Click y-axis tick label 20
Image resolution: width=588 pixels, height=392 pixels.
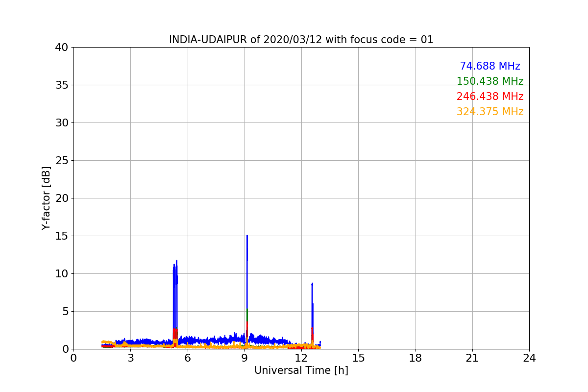tap(61, 198)
